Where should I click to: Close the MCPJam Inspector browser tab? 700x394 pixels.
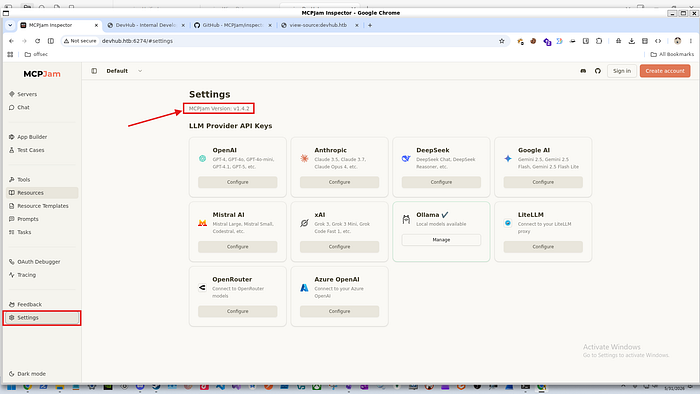tap(96, 25)
